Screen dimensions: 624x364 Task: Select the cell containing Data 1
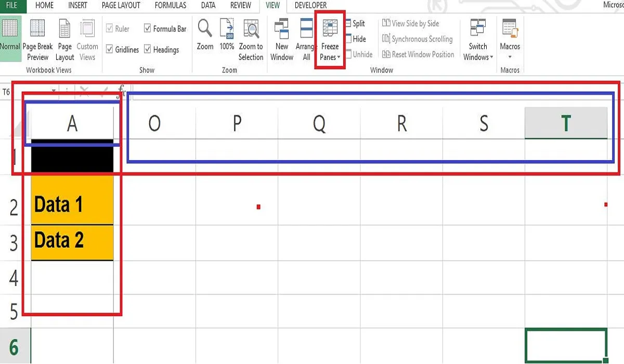pos(72,200)
